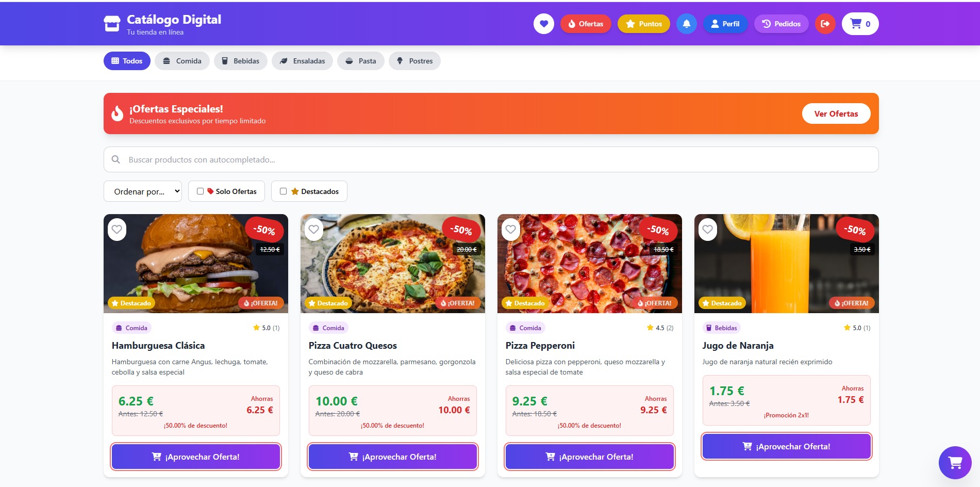Image resolution: width=980 pixels, height=487 pixels.
Task: Open the Postres category
Action: pos(414,60)
